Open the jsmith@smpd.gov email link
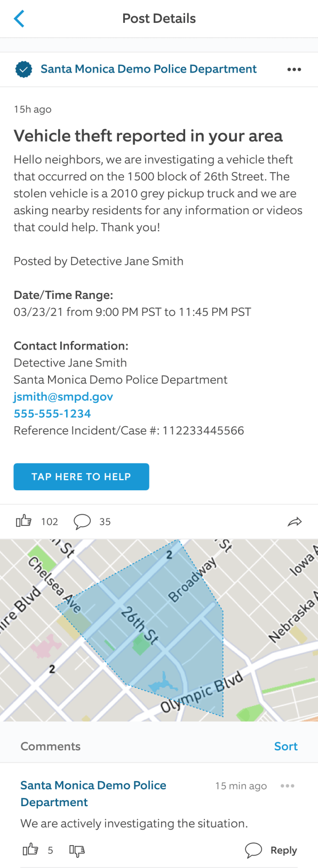Screen dimensions: 318x868 pyautogui.click(x=63, y=396)
